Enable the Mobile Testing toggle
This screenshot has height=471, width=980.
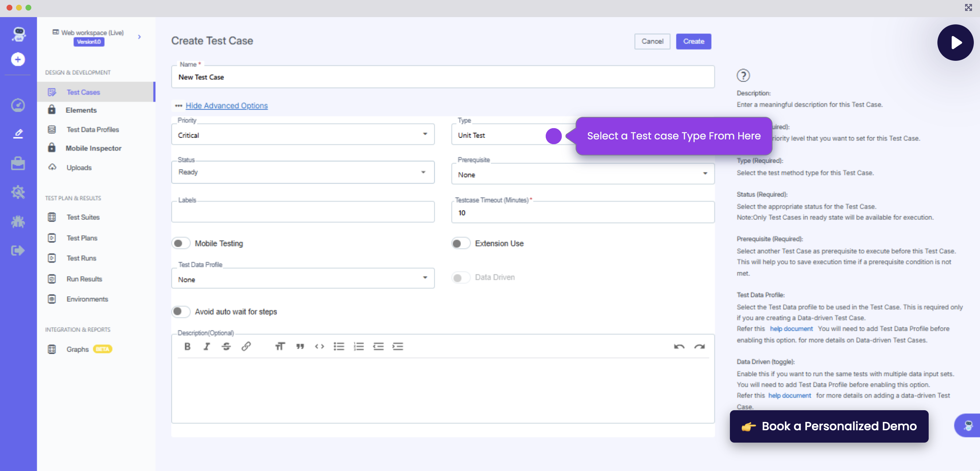(181, 243)
